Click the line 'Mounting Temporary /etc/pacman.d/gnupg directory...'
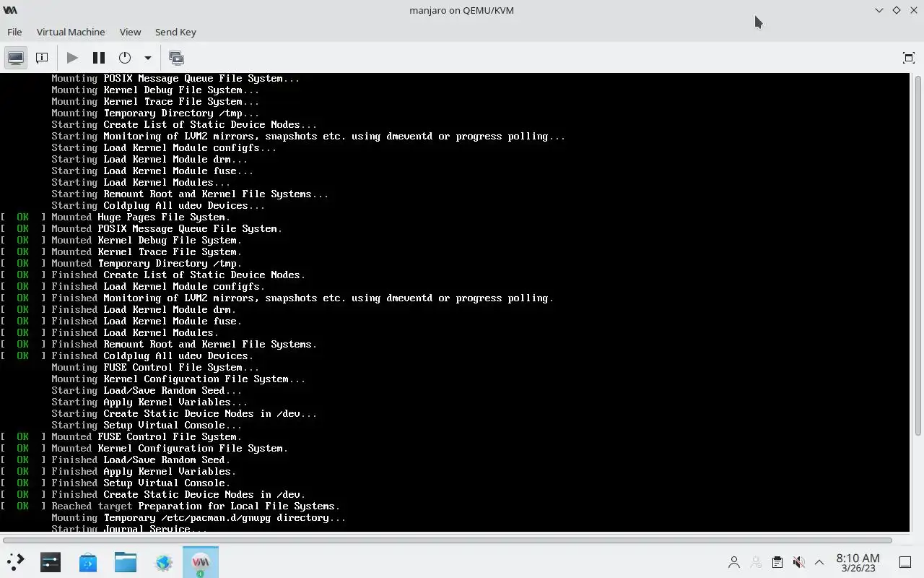The image size is (924, 578). (x=199, y=517)
